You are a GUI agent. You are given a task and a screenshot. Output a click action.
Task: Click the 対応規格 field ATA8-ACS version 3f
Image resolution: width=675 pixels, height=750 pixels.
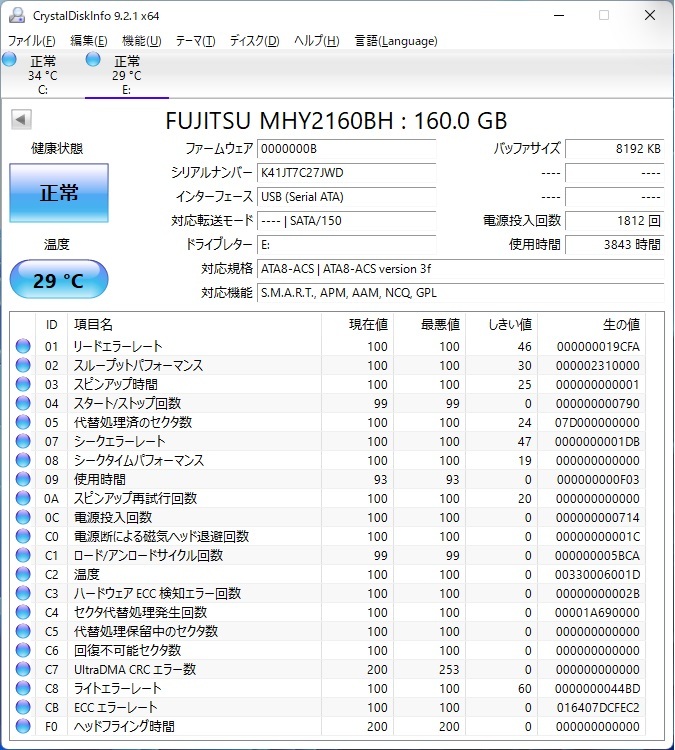461,268
